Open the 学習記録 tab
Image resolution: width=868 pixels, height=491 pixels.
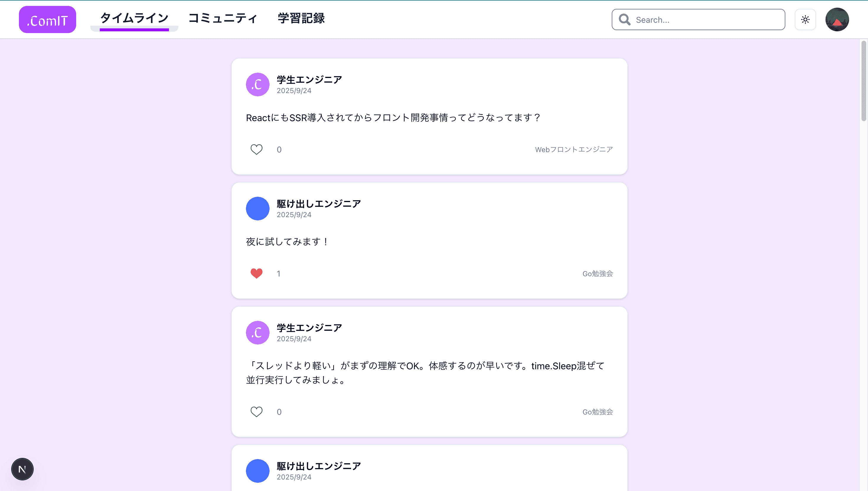[x=301, y=19]
